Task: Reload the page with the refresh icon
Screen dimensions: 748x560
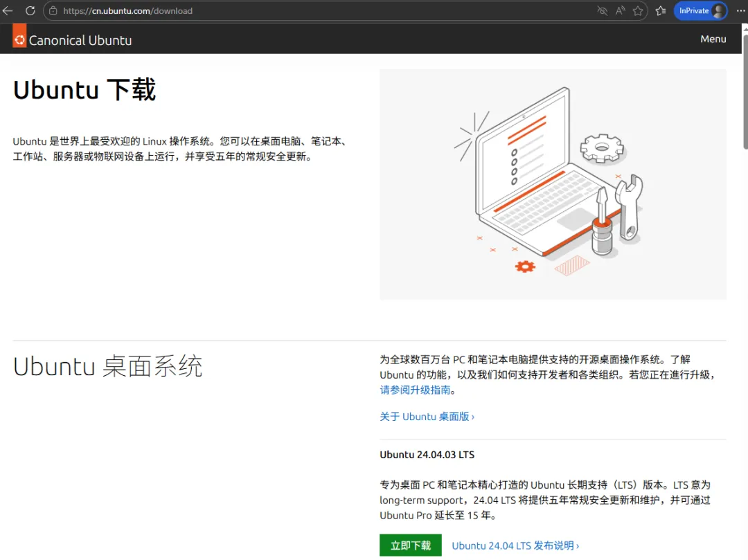Action: [30, 10]
